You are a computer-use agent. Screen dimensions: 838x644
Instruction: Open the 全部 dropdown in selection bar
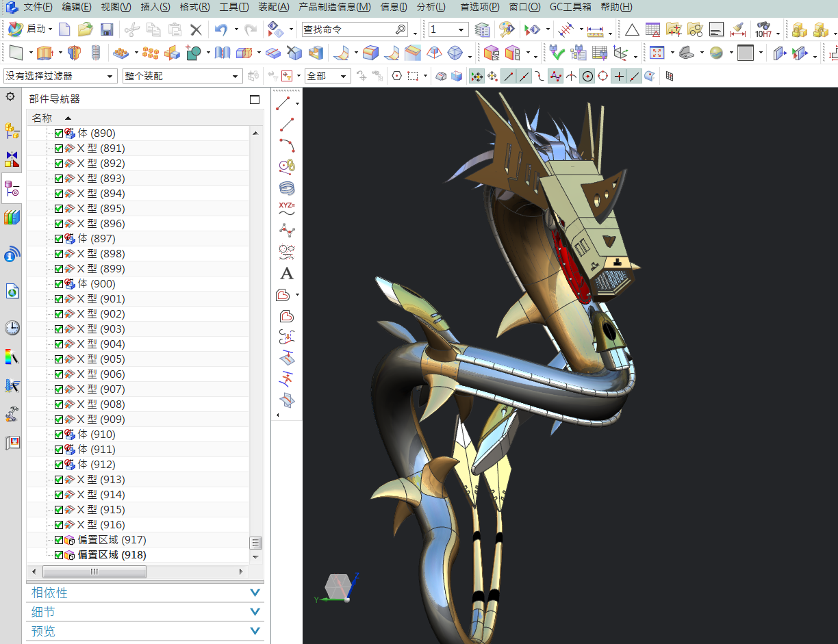click(x=328, y=76)
